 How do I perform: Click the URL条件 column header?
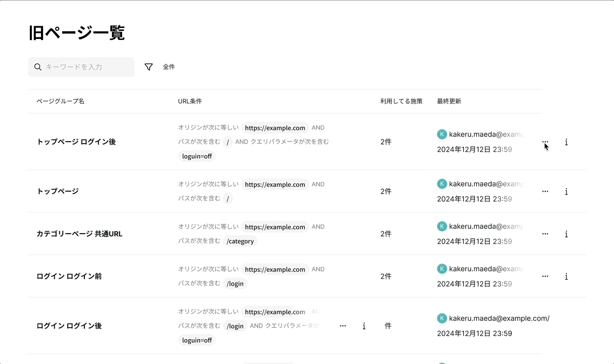click(190, 101)
